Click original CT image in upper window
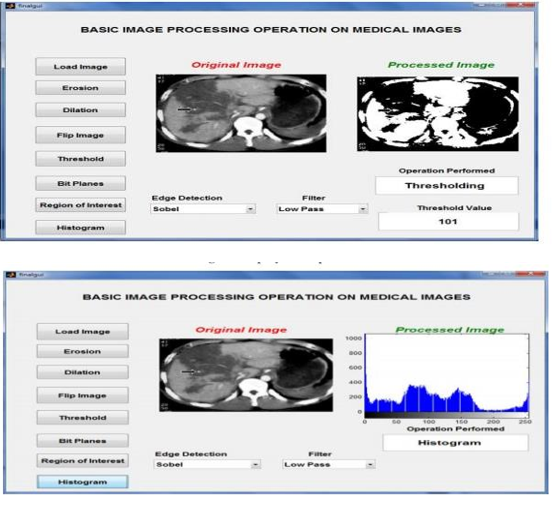The image size is (557, 505). coord(241,113)
